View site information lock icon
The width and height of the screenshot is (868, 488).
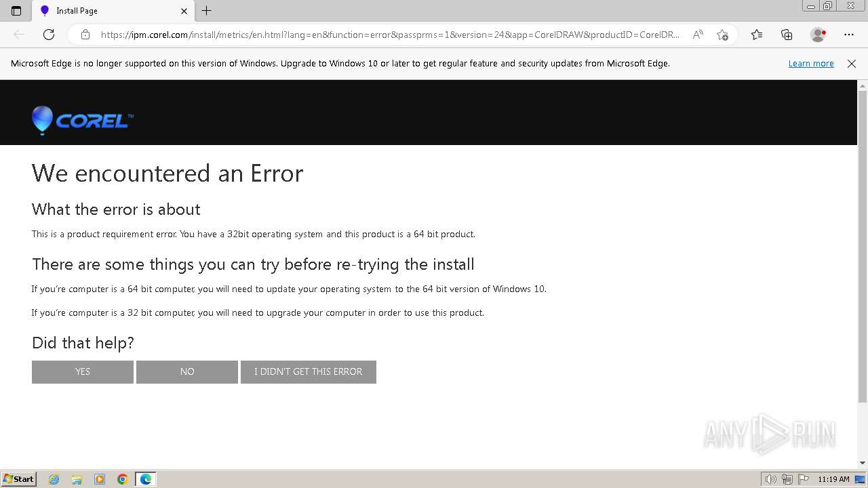click(85, 35)
